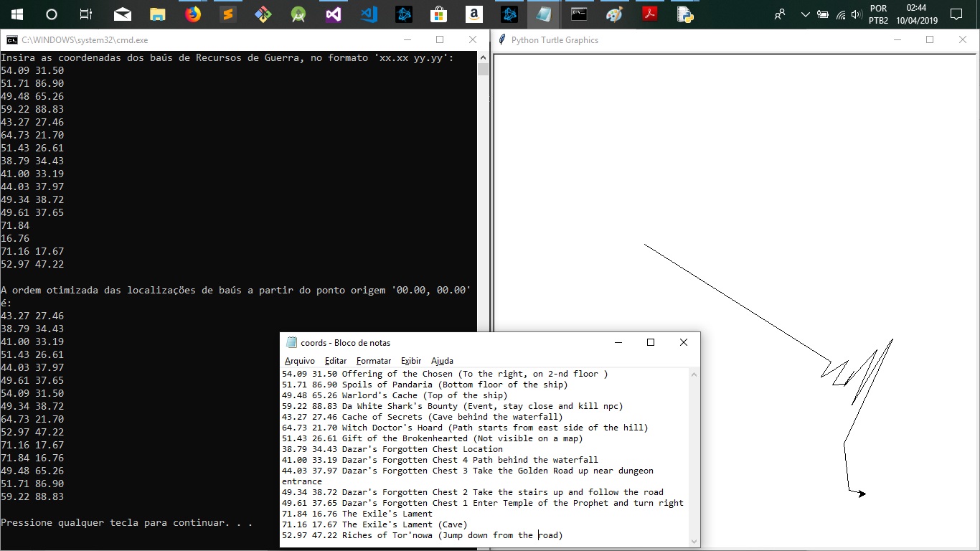Viewport: 980px width, 551px height.
Task: Check battery status tray icon
Action: [x=823, y=14]
